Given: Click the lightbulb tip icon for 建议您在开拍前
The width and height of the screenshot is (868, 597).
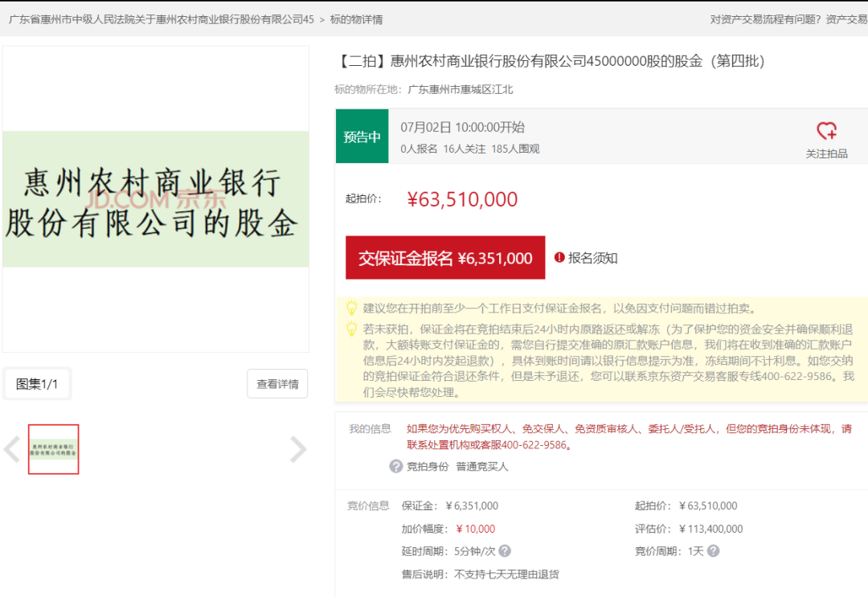Looking at the screenshot, I should (351, 309).
